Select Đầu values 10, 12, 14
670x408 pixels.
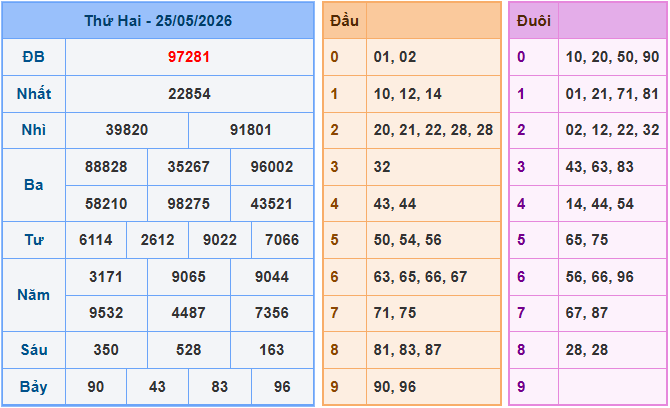(x=408, y=94)
